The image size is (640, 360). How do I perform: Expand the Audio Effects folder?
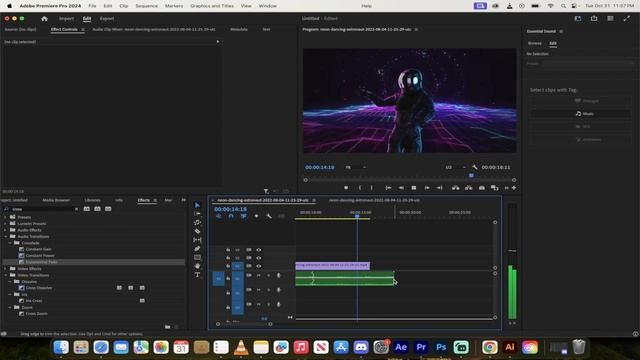click(5, 230)
